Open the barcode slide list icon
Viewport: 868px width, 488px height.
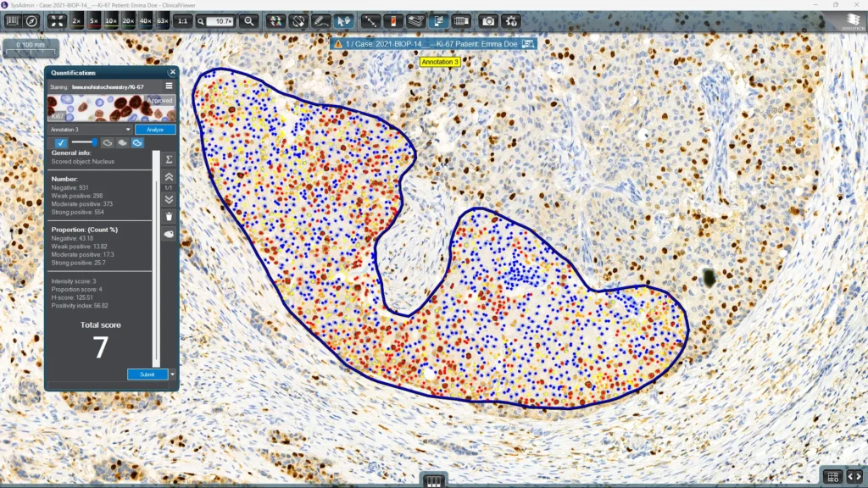coord(12,21)
